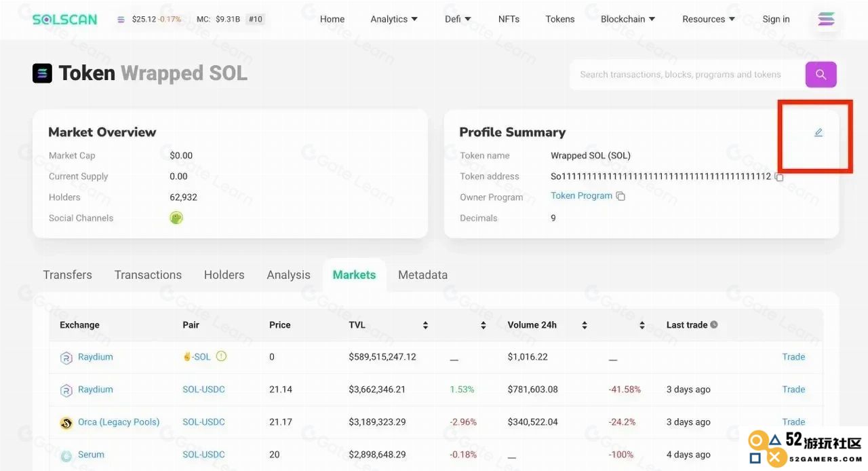
Task: Go to the Home page
Action: pos(332,19)
